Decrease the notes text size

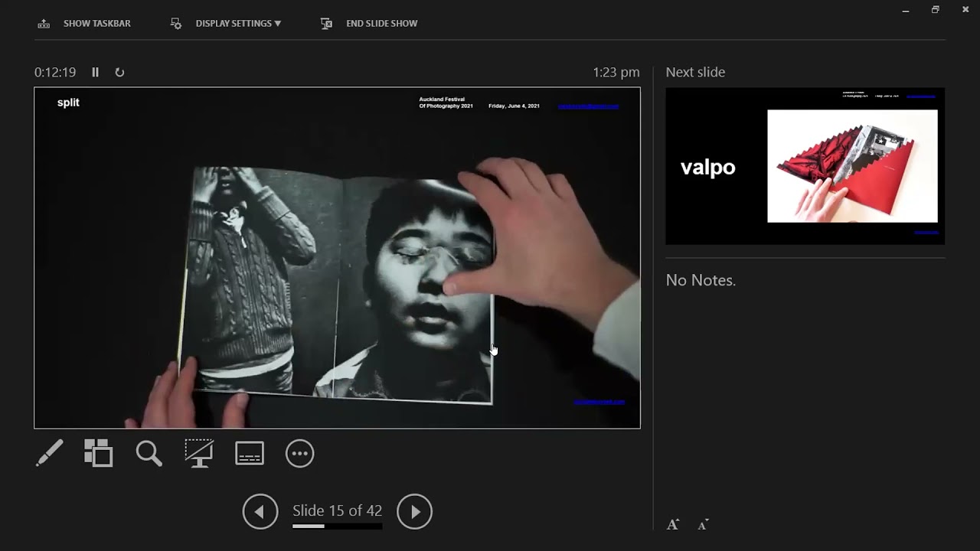click(703, 524)
